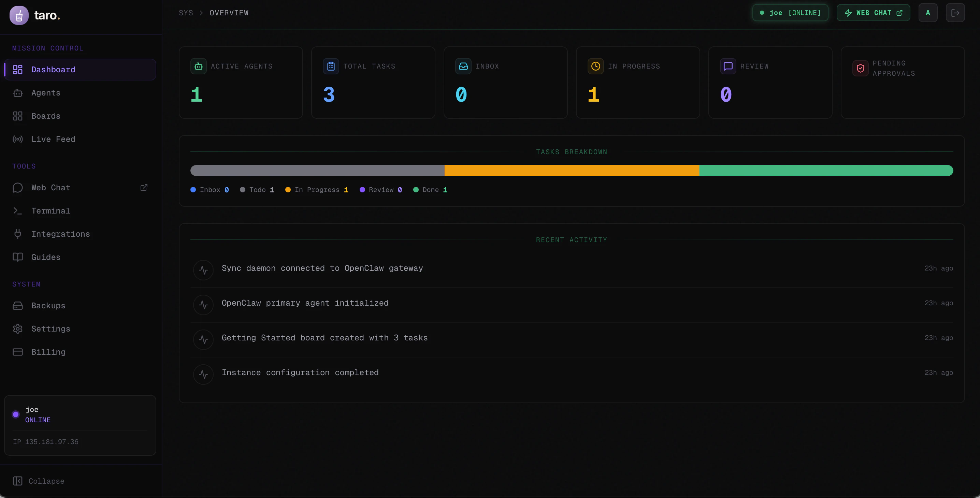Click orange In Progress bar segment
Image resolution: width=980 pixels, height=498 pixels.
[x=572, y=171]
